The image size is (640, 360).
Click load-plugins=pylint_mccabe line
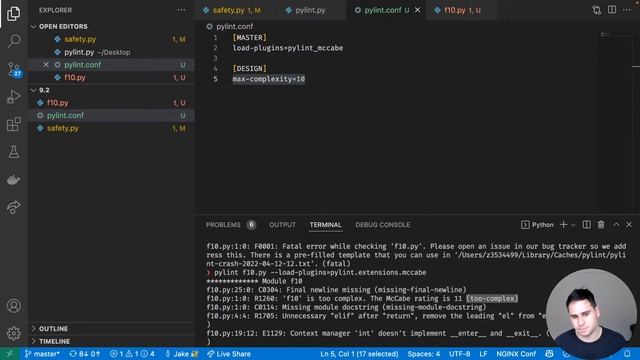[288, 48]
